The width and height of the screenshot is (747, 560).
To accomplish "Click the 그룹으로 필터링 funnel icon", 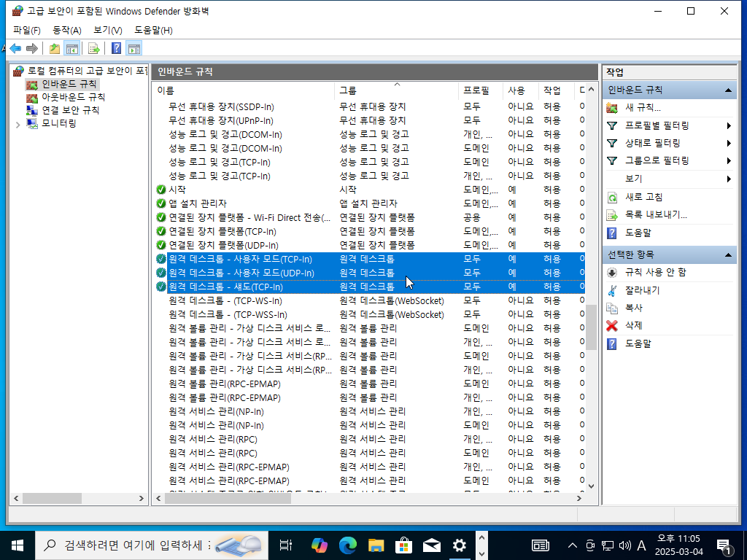I will click(x=612, y=161).
